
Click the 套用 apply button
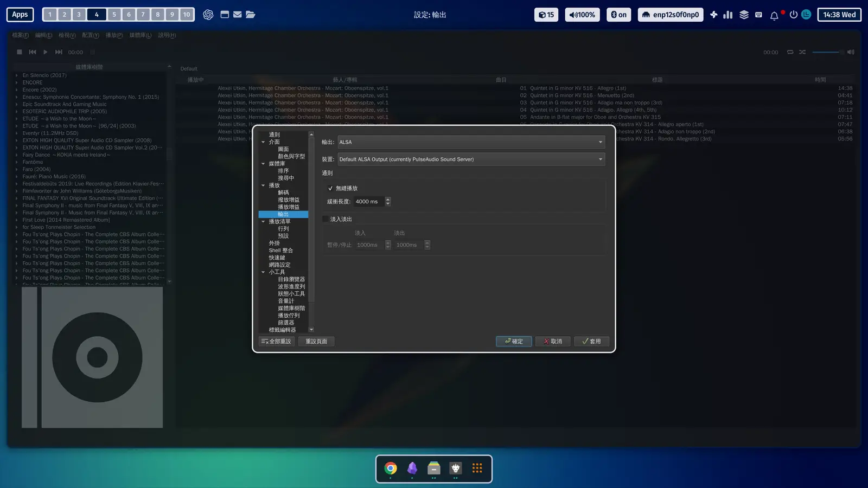coord(591,342)
